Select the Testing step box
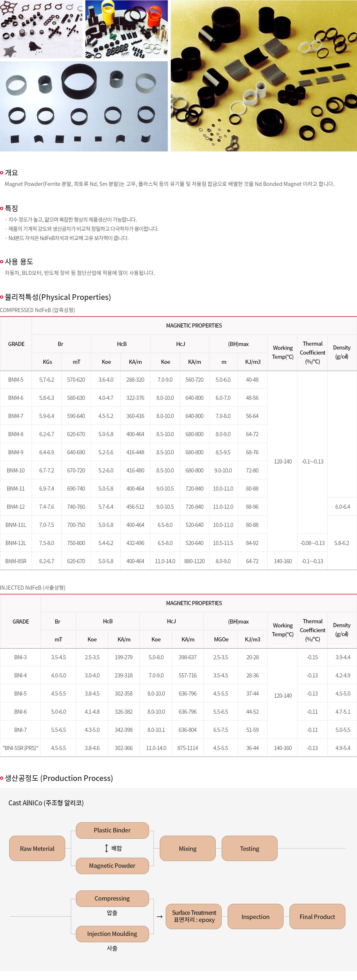This screenshot has height=980, width=357. 249,849
